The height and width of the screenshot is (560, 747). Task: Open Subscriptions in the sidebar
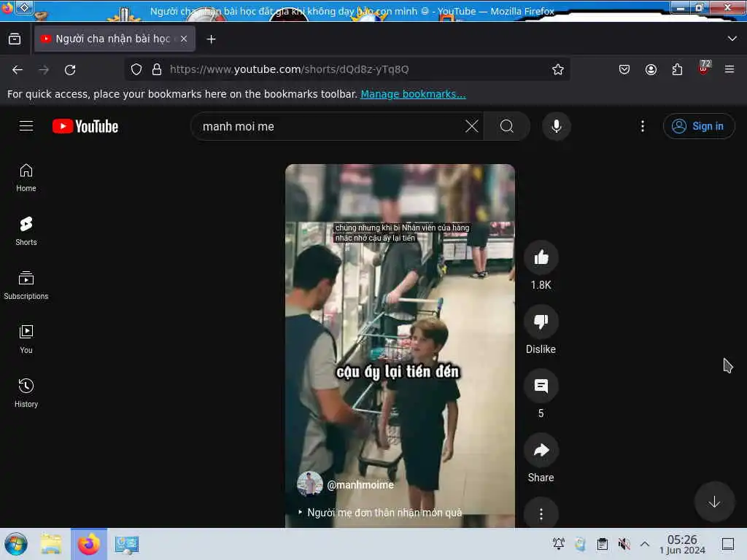pyautogui.click(x=26, y=285)
